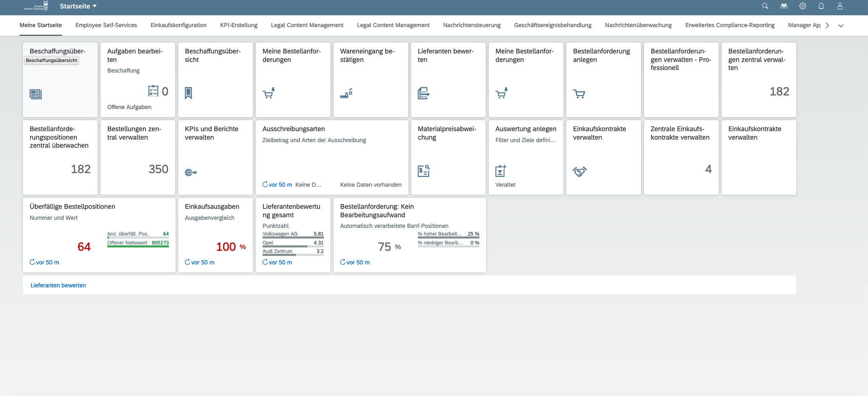Image resolution: width=868 pixels, height=396 pixels.
Task: Open the Nachrichtensteuerung tab
Action: pos(472,25)
